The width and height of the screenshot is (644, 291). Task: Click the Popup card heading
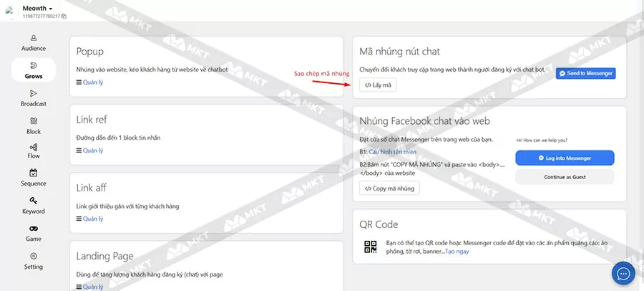90,52
